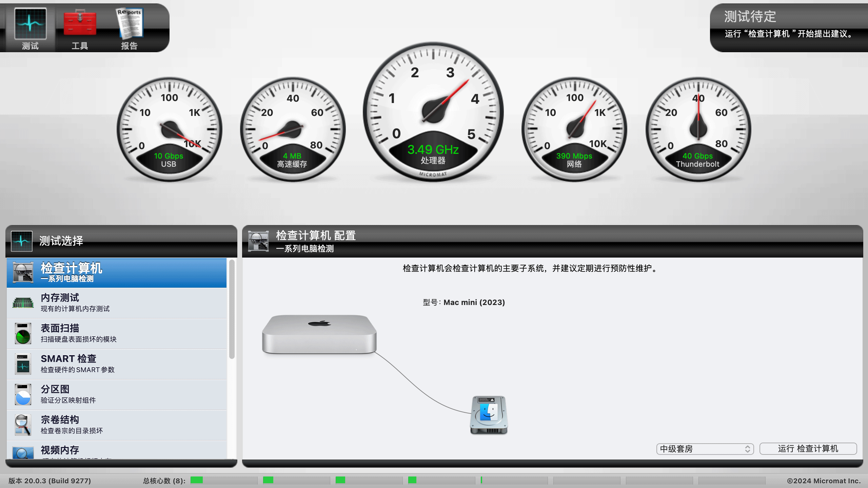The image size is (868, 488).
Task: Click the test list vertical scrollbar
Action: (x=232, y=309)
